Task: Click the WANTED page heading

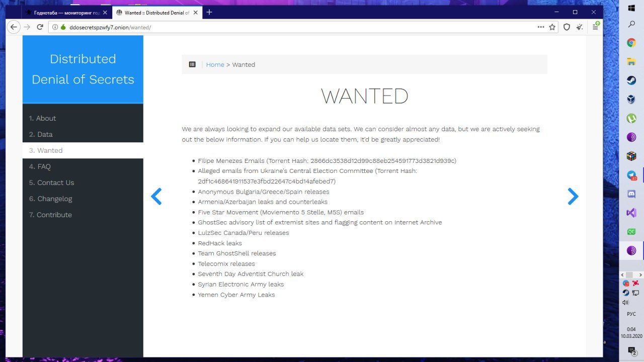Action: 365,96
